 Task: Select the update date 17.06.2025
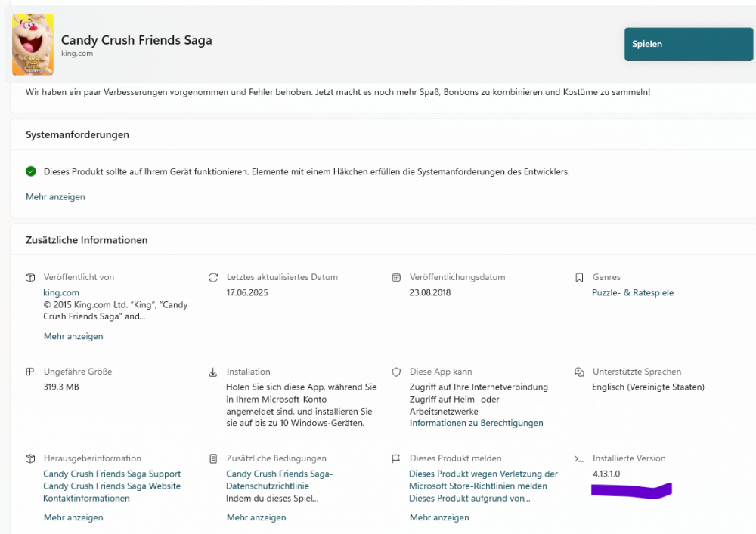coord(247,292)
